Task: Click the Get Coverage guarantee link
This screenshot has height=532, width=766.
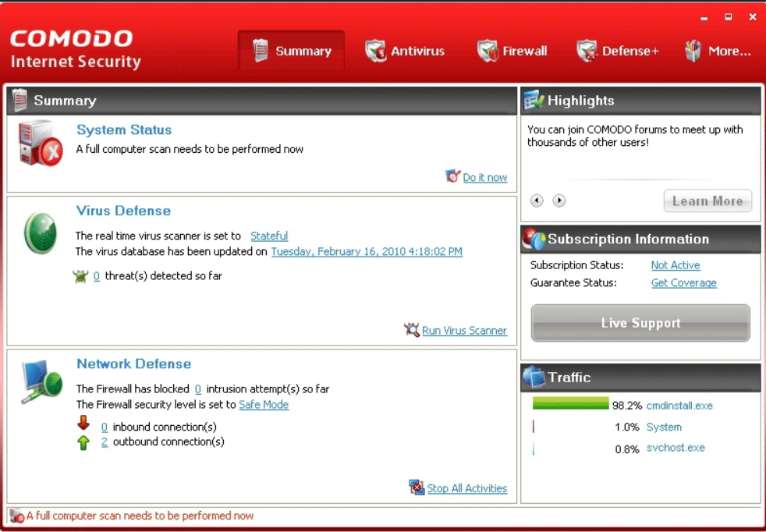Action: click(x=684, y=282)
